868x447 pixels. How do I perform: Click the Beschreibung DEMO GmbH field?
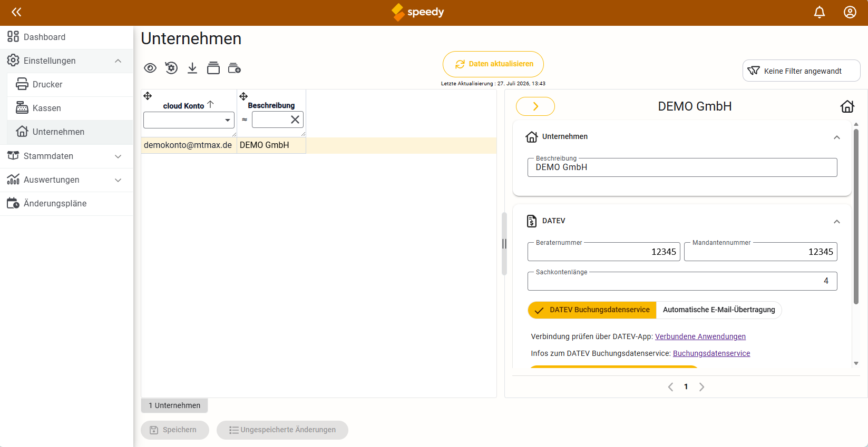682,167
